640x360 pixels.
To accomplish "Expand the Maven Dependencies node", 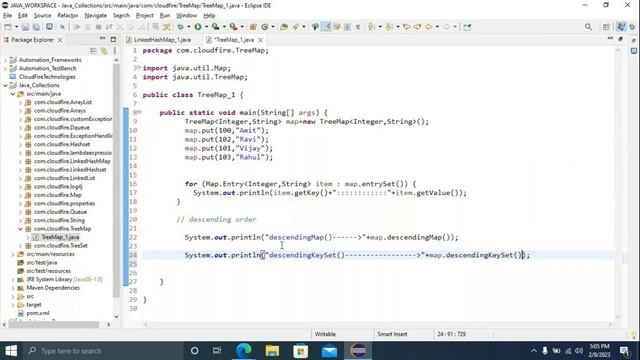I will 13,288.
